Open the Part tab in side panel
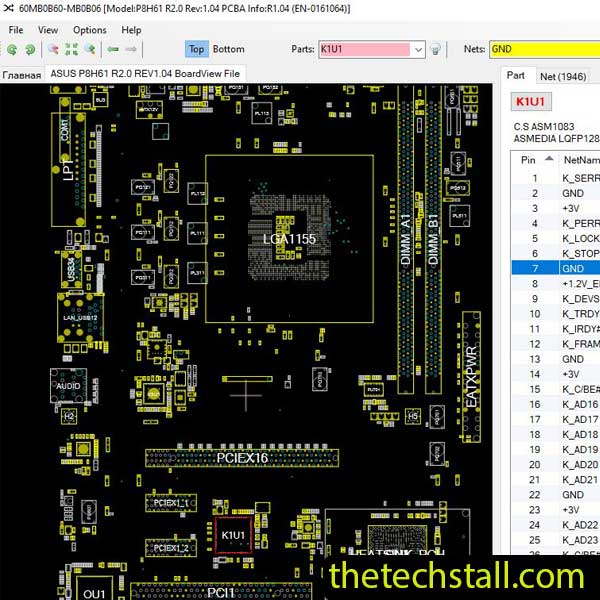 pos(515,75)
